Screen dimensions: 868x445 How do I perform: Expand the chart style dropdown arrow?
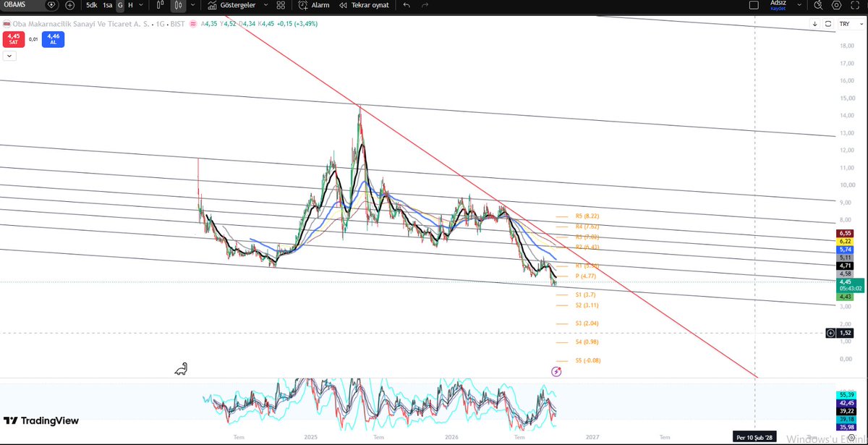(x=192, y=5)
